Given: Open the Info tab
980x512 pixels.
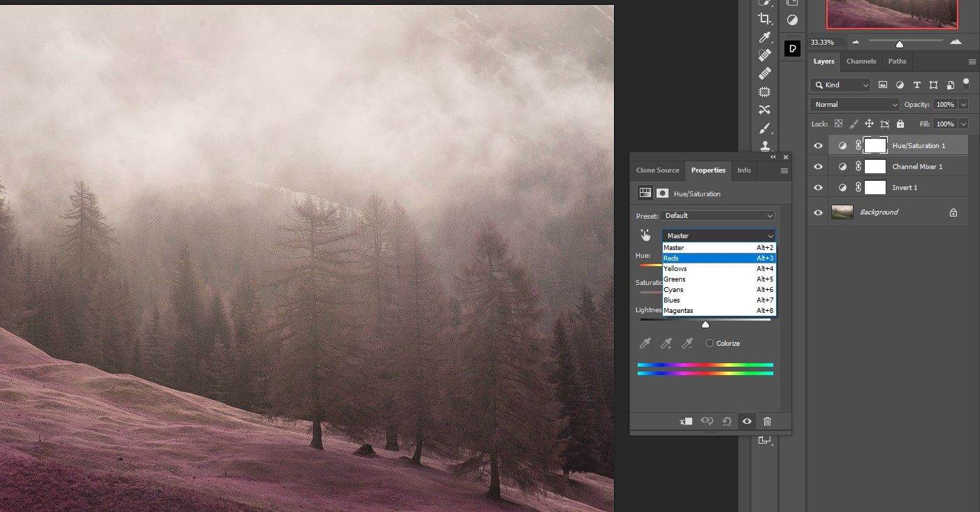Looking at the screenshot, I should pyautogui.click(x=745, y=170).
